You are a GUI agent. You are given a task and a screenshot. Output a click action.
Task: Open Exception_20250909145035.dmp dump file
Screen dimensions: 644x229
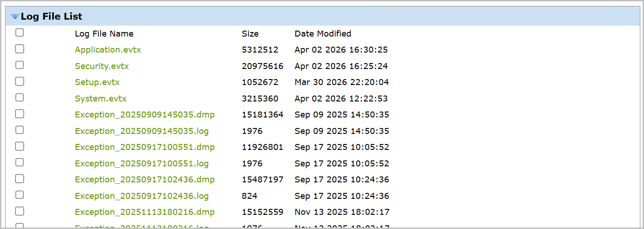point(145,115)
